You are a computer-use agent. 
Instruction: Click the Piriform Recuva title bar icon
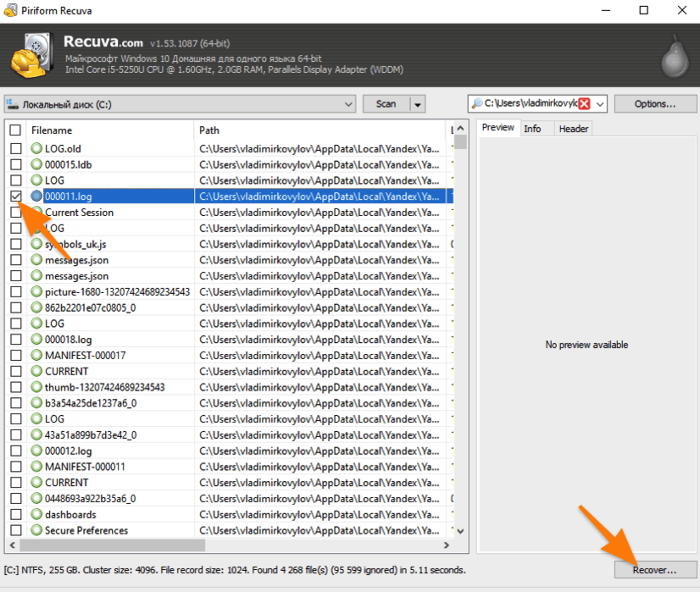(11, 10)
